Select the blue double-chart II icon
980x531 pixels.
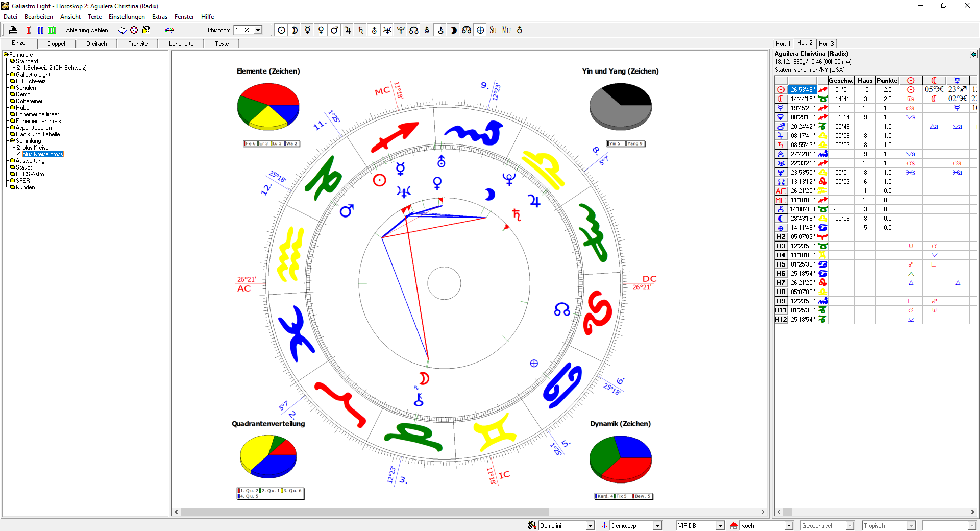[x=40, y=30]
